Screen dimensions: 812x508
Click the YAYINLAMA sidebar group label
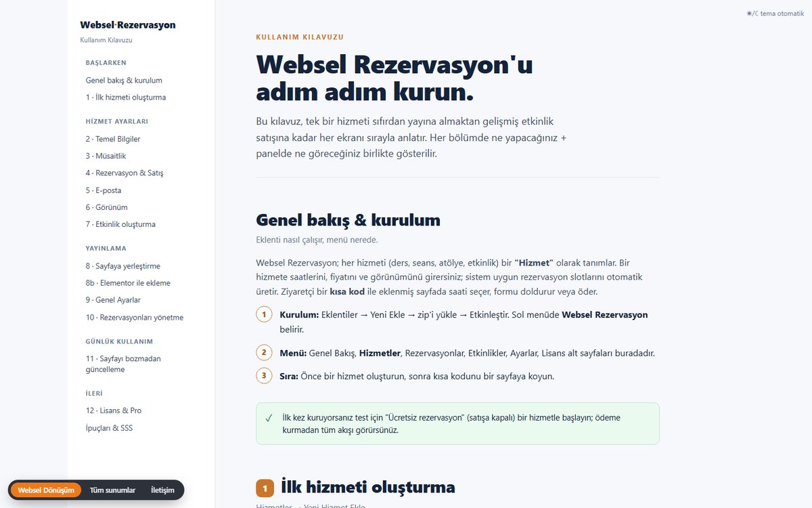coord(106,249)
